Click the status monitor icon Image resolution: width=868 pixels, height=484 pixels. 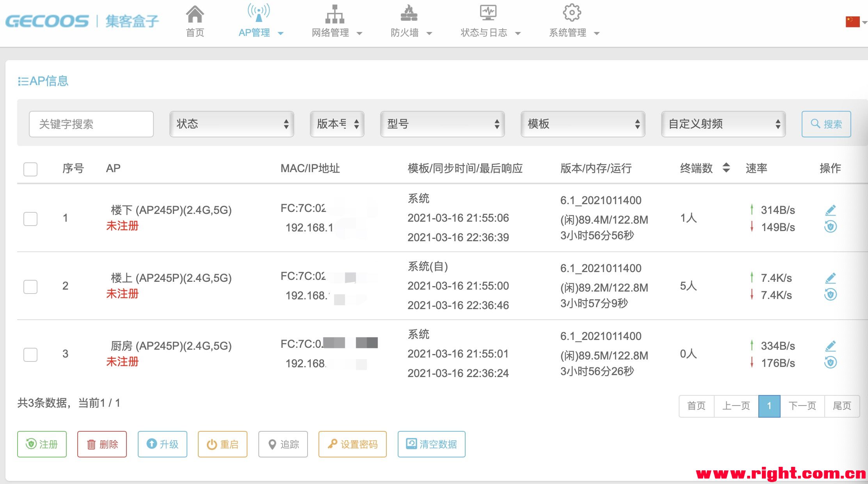488,13
